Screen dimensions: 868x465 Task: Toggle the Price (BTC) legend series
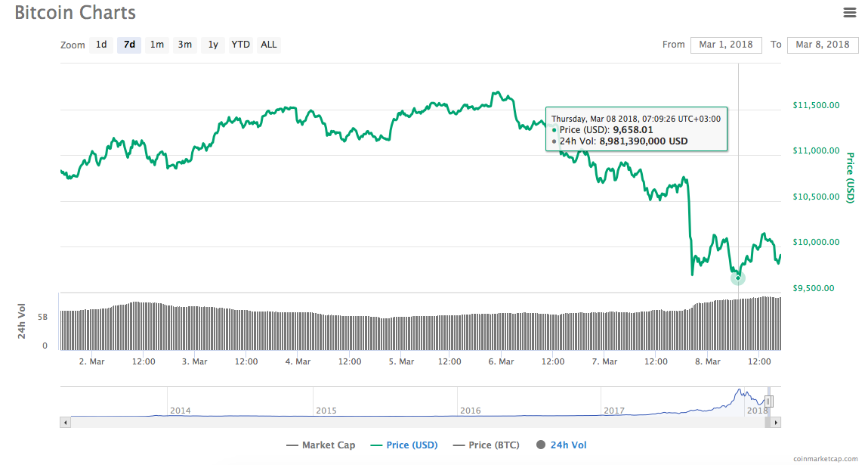pos(486,445)
